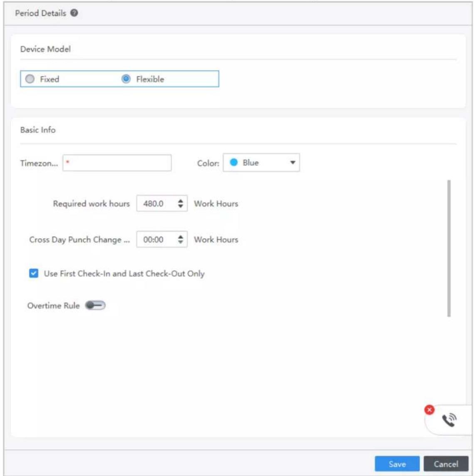Decrease Required work hours with down arrow
474x476 pixels.
click(181, 206)
